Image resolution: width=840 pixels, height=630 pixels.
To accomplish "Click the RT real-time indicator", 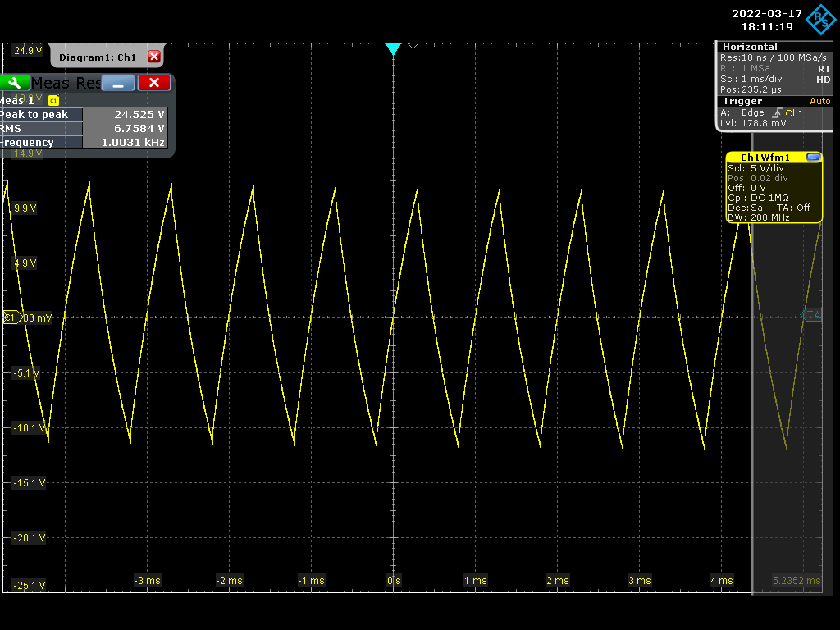I will tap(824, 69).
